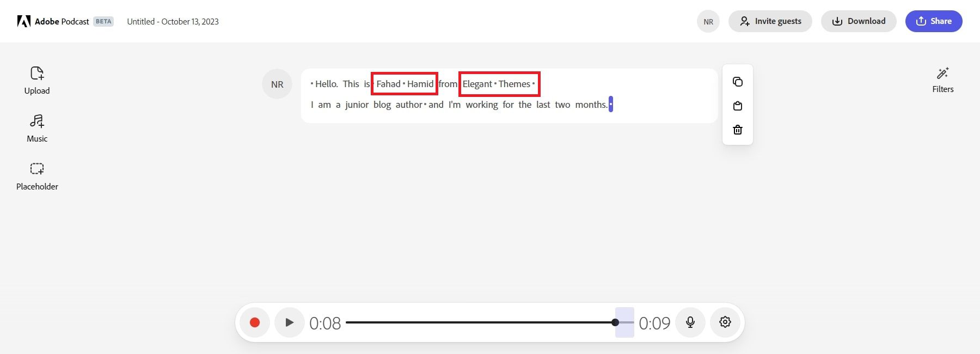Add a Placeholder from sidebar
The height and width of the screenshot is (354, 980).
(37, 176)
